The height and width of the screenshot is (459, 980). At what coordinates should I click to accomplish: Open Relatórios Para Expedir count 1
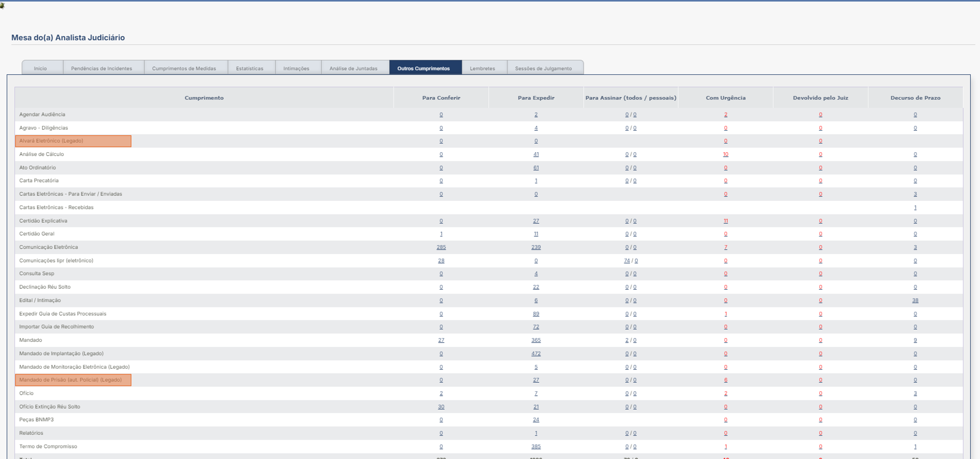(x=536, y=433)
